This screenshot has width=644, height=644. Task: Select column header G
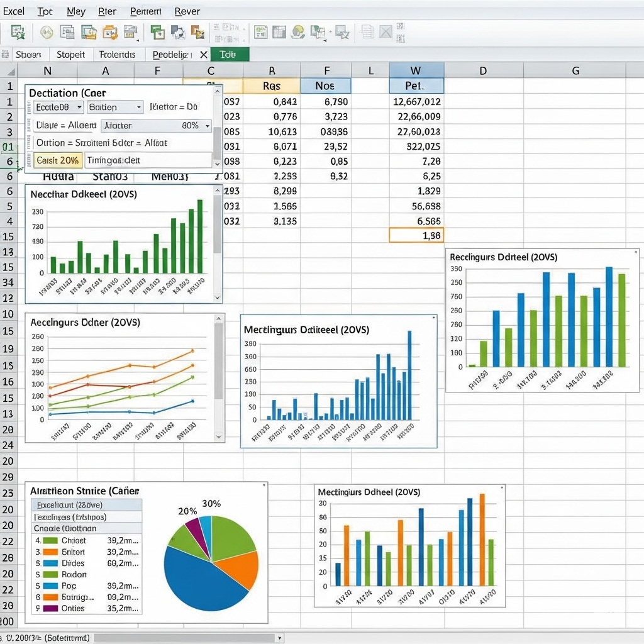coord(575,70)
